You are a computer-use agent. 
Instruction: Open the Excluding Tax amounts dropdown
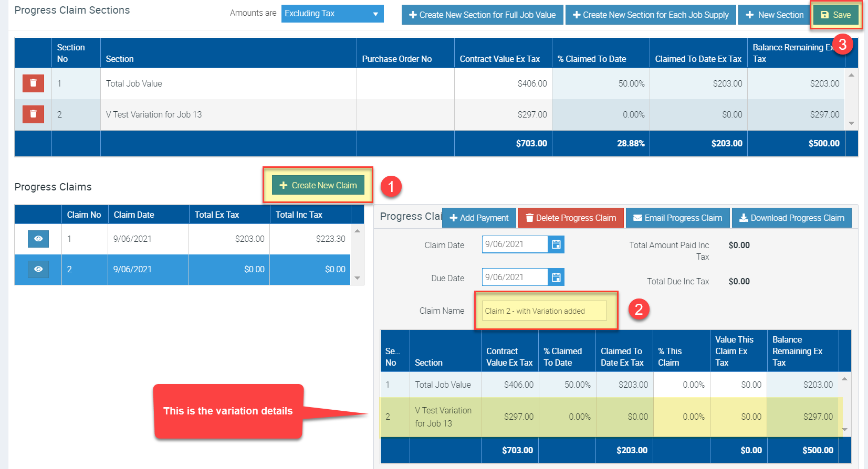(x=332, y=14)
